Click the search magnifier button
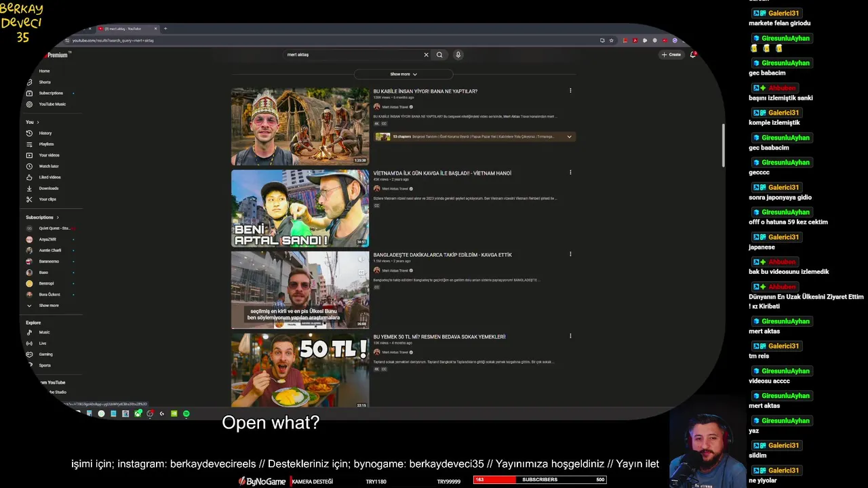The width and height of the screenshot is (868, 488). coord(439,55)
